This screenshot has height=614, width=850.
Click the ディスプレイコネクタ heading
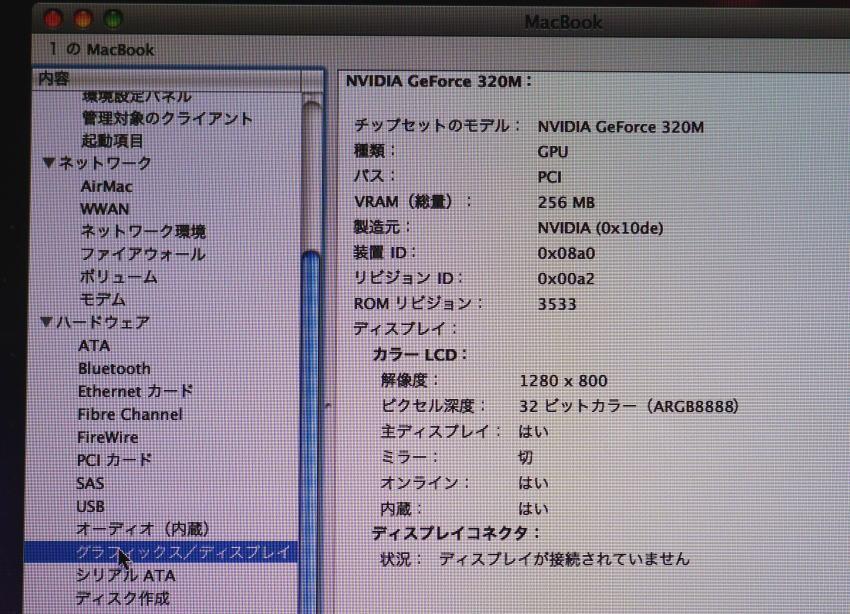[x=455, y=533]
